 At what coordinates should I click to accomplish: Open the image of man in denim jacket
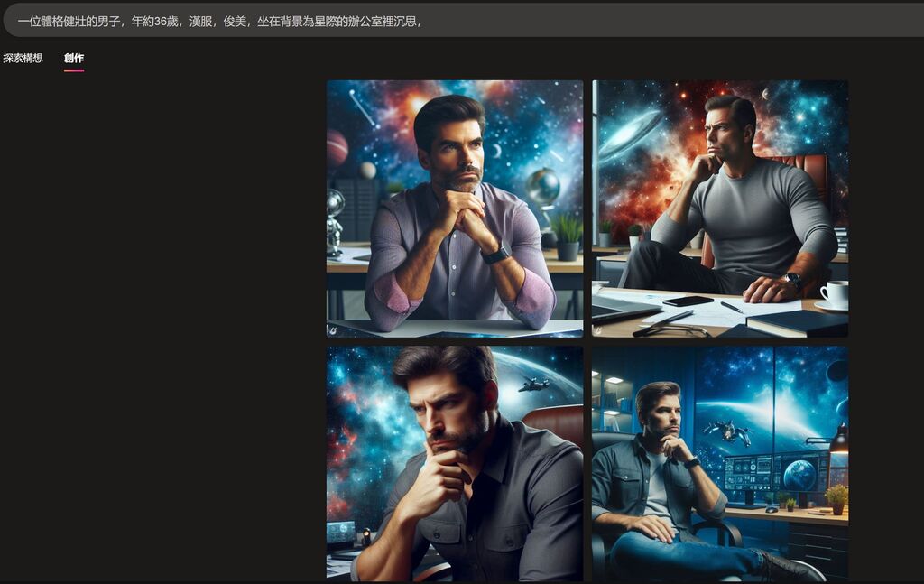(x=719, y=462)
